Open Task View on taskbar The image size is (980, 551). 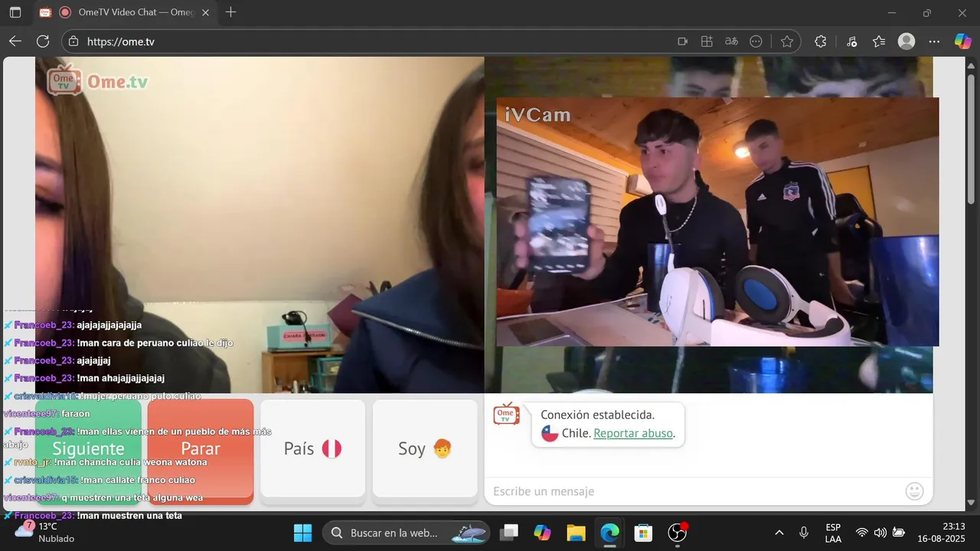(x=508, y=533)
